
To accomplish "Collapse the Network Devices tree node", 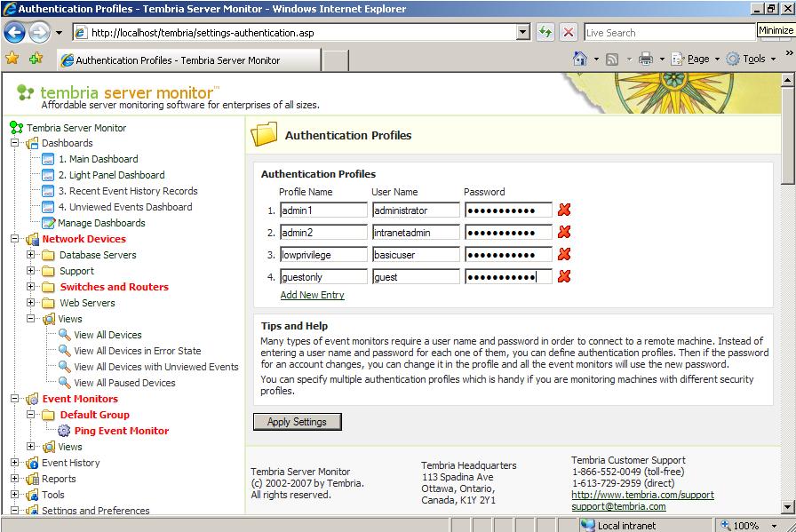I will (x=15, y=239).
